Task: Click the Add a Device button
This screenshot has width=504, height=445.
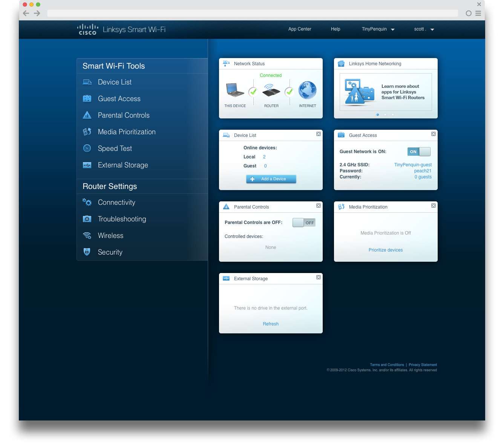Action: click(x=271, y=179)
